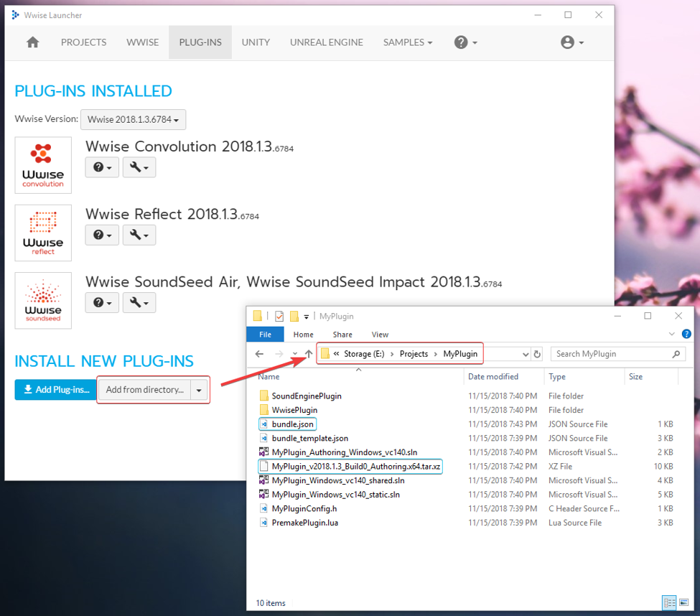Image resolution: width=700 pixels, height=616 pixels.
Task: Click the Add Plug-ins button
Action: [56, 390]
